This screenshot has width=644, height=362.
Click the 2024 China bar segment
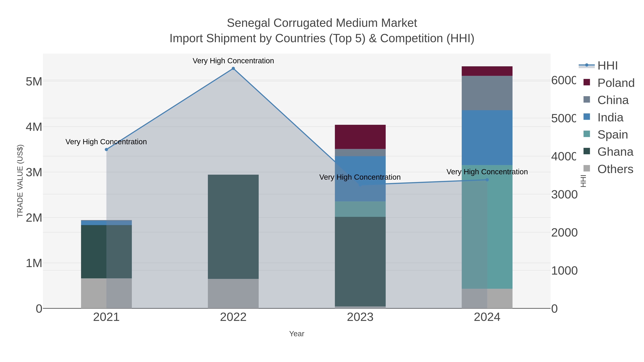click(487, 93)
